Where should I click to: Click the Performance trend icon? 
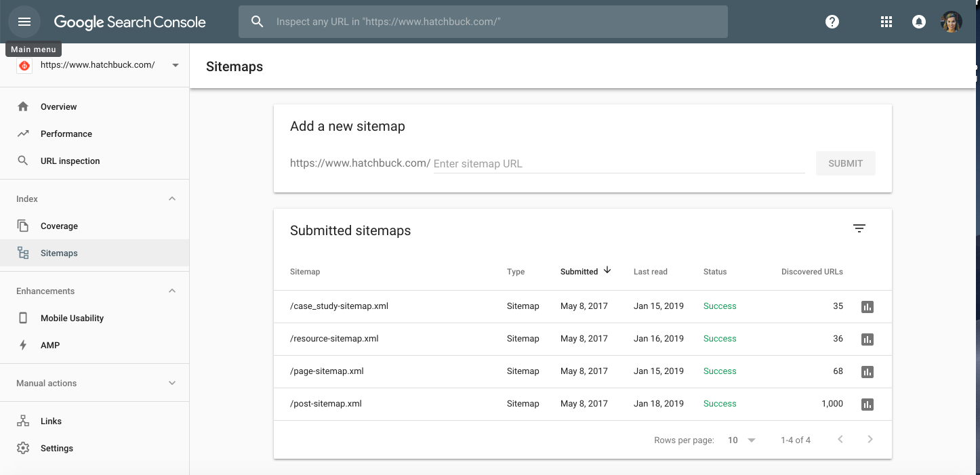tap(23, 133)
